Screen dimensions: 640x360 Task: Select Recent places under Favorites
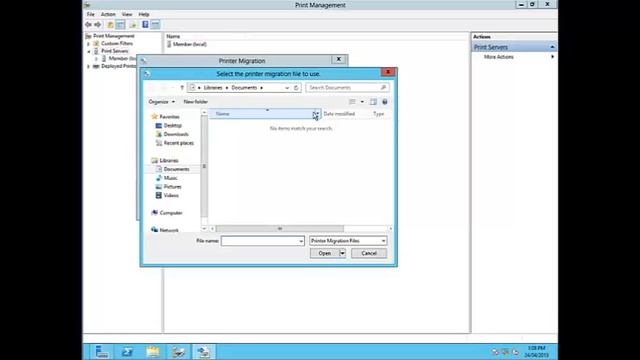point(178,143)
